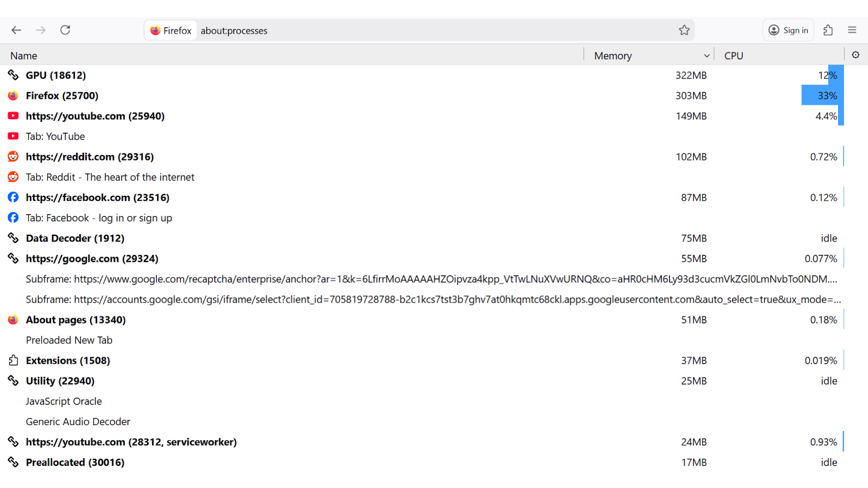Screen dimensions: 868x488
Task: Open the column settings gear icon
Action: point(856,55)
